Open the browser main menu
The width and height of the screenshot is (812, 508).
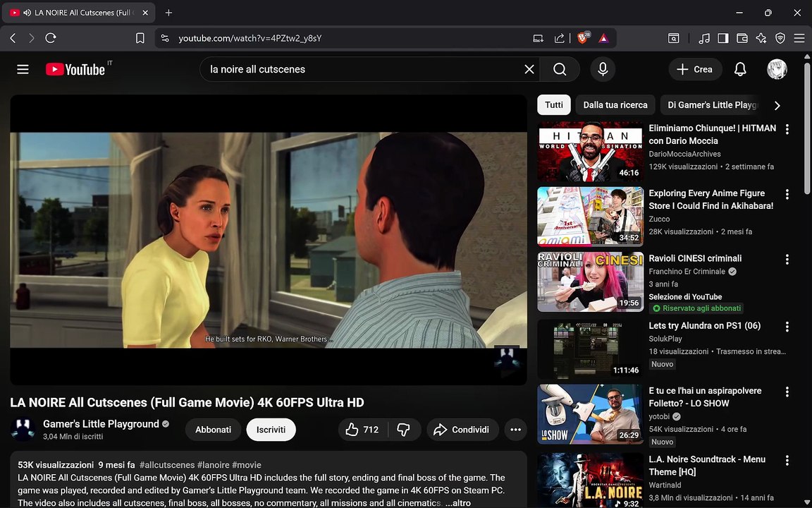[x=799, y=38]
